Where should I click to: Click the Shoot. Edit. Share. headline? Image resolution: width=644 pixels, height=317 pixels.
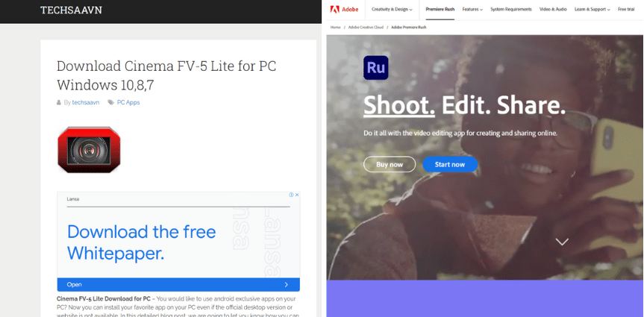tap(464, 105)
